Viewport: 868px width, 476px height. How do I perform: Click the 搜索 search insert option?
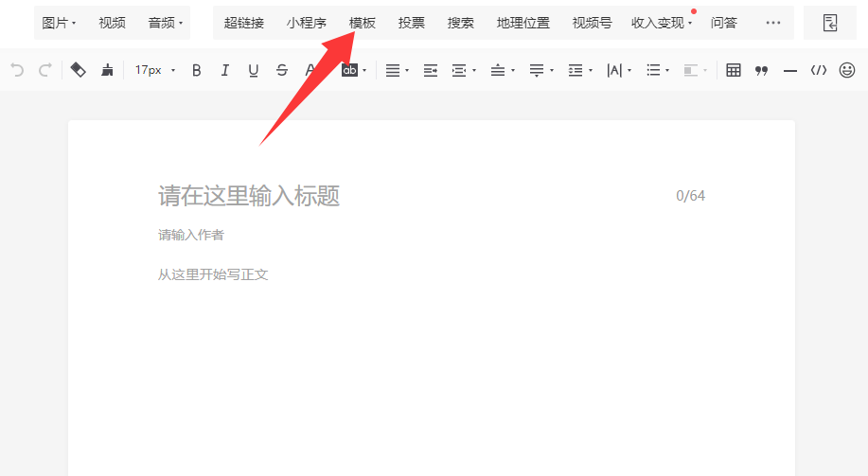(461, 23)
